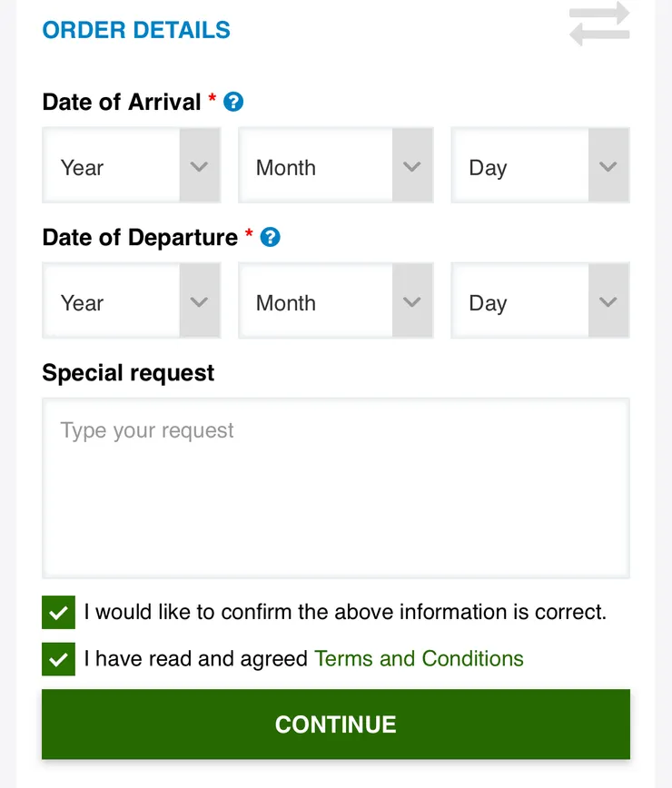Uncheck the information is correct checkbox
This screenshot has width=672, height=788.
pyautogui.click(x=59, y=613)
